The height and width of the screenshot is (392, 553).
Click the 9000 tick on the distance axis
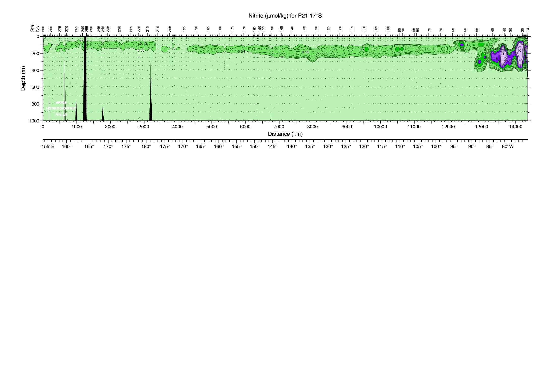tap(347, 127)
